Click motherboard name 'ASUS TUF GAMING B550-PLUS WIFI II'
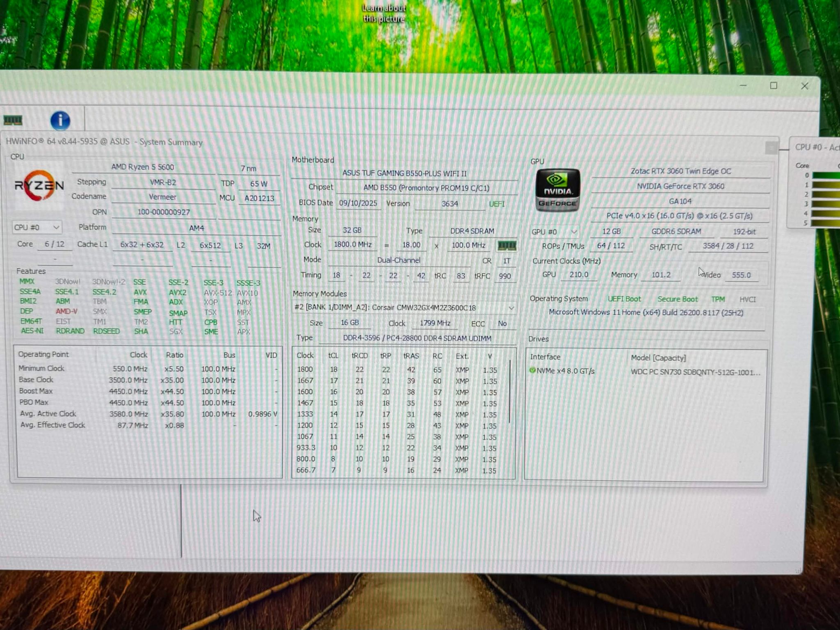840x630 pixels. 404,173
